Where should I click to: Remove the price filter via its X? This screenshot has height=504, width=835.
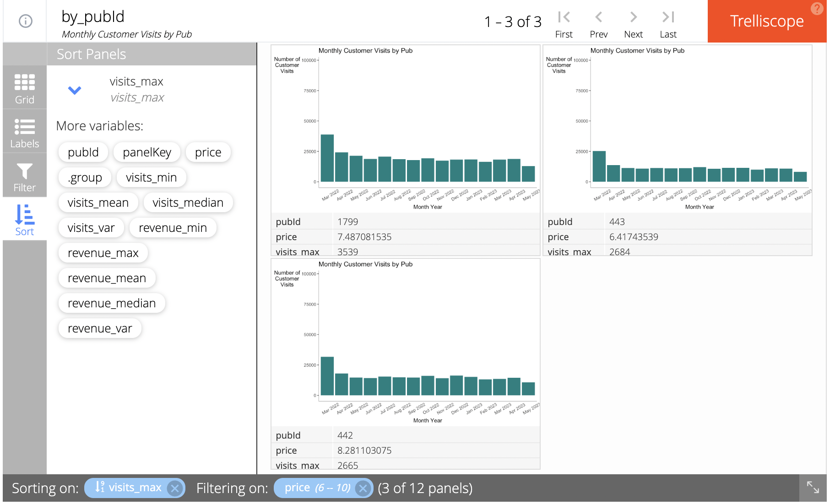pyautogui.click(x=363, y=488)
